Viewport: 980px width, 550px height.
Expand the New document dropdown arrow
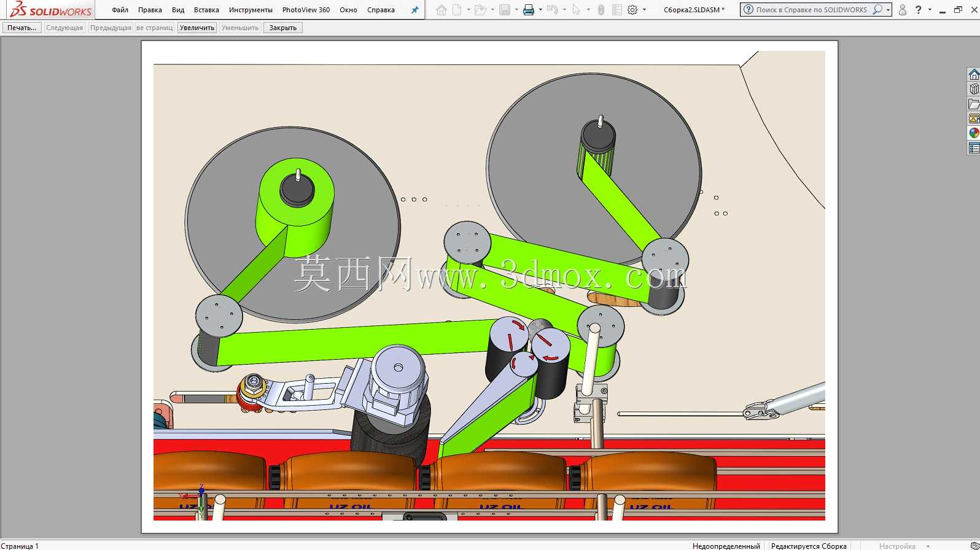(x=469, y=10)
